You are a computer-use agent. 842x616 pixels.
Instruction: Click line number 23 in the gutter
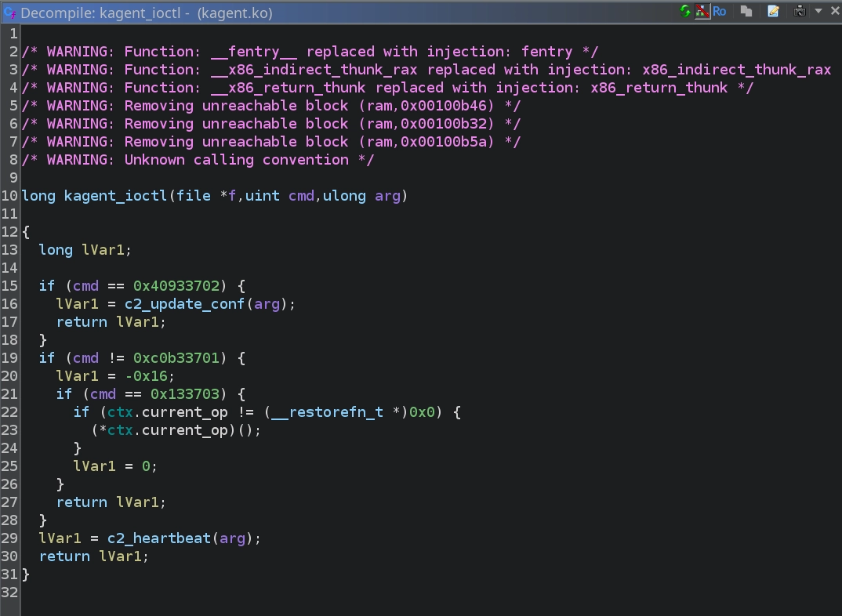9,430
